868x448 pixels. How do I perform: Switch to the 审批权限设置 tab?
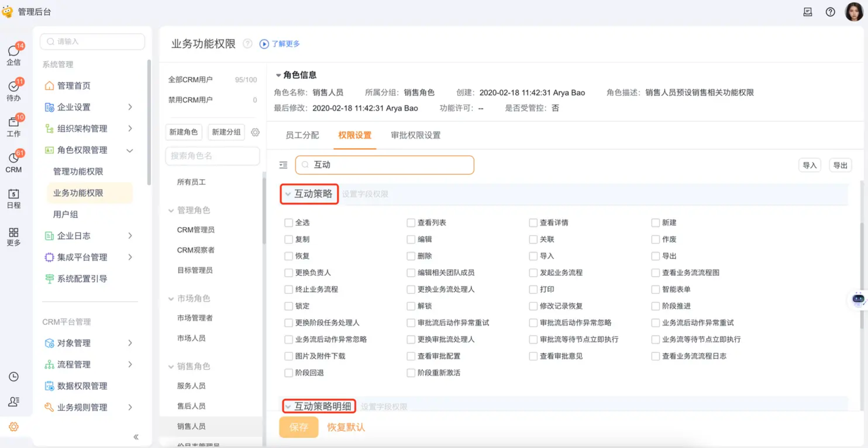click(416, 135)
